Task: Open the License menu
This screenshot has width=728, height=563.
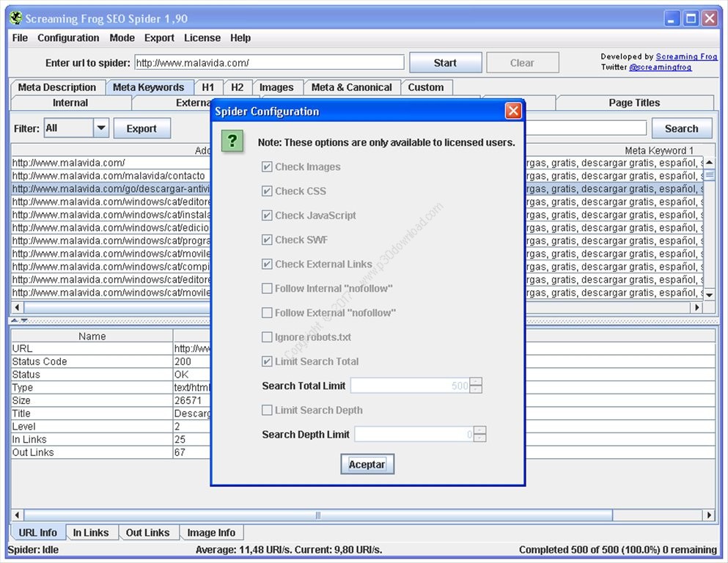Action: click(x=202, y=38)
